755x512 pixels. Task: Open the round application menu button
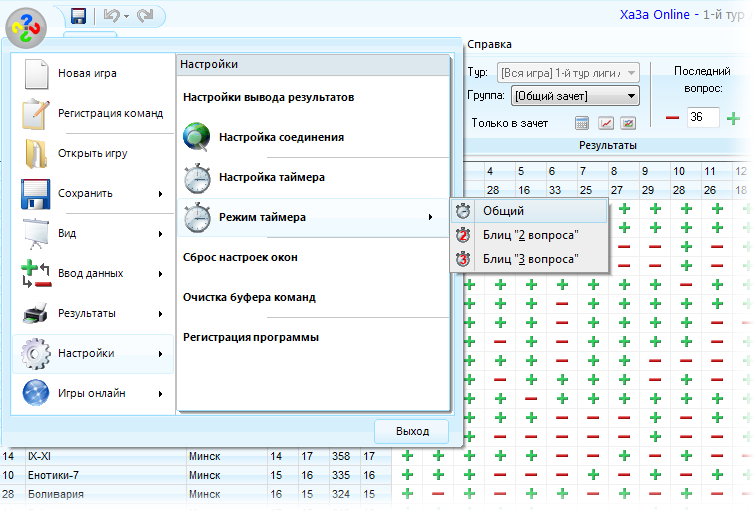[x=26, y=28]
